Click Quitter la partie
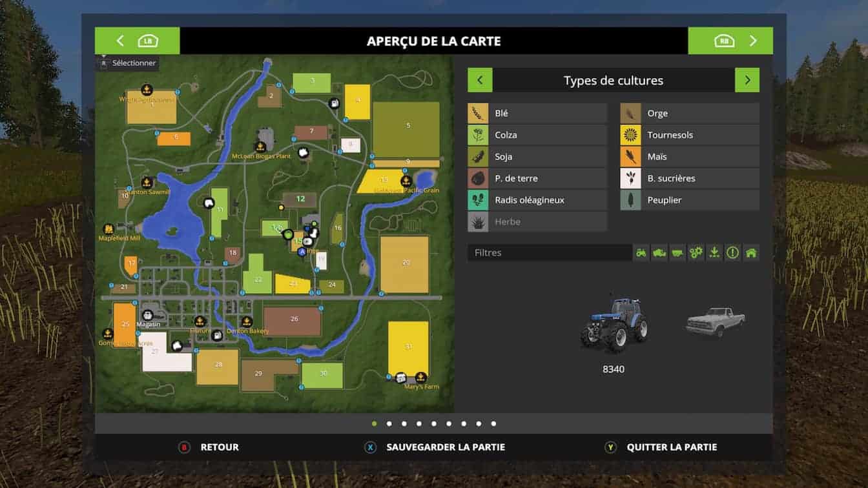Viewport: 868px width, 488px height. [671, 447]
